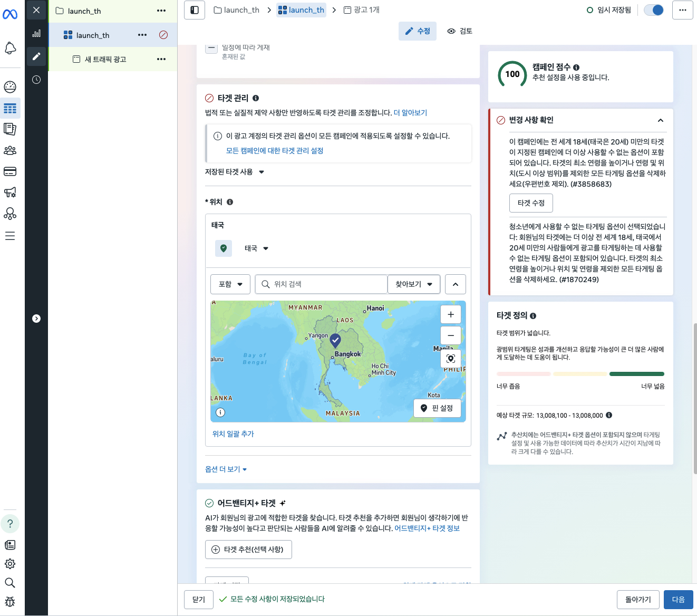Toggle the campaign on/off switch
This screenshot has height=616, width=697.
coord(654,10)
